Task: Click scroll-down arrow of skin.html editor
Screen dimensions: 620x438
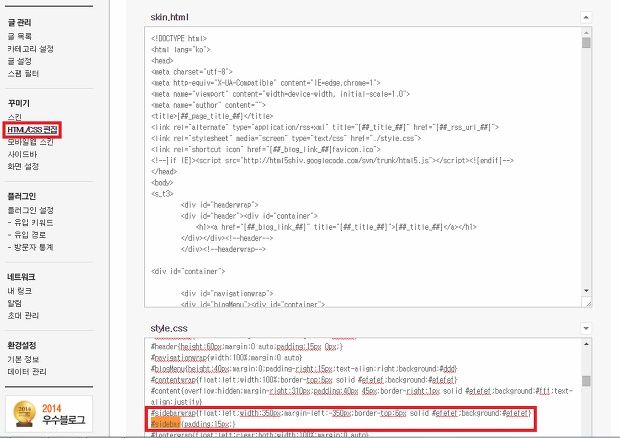Action: (x=586, y=291)
